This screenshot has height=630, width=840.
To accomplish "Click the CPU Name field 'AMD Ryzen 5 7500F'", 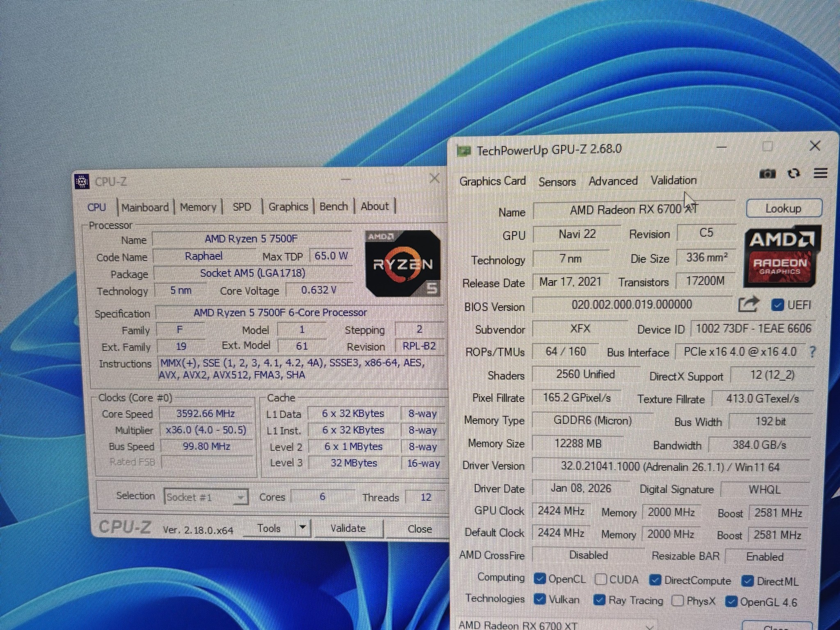I will click(x=251, y=239).
